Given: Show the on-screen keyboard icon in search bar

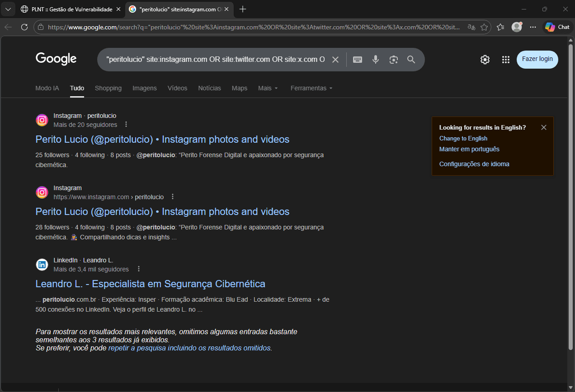Looking at the screenshot, I should click(x=357, y=59).
